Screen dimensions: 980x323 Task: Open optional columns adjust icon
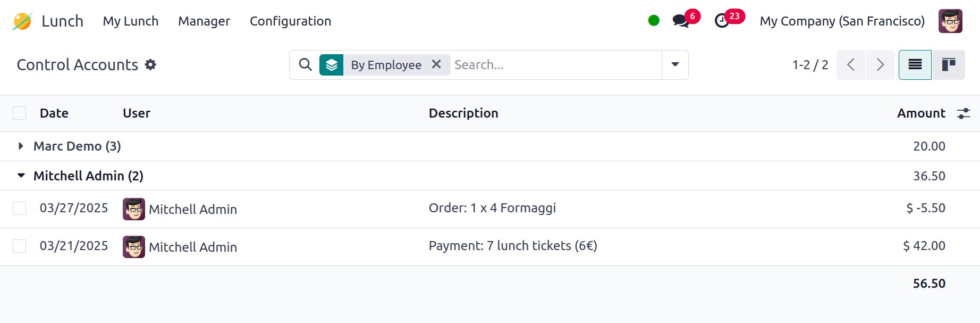point(963,113)
